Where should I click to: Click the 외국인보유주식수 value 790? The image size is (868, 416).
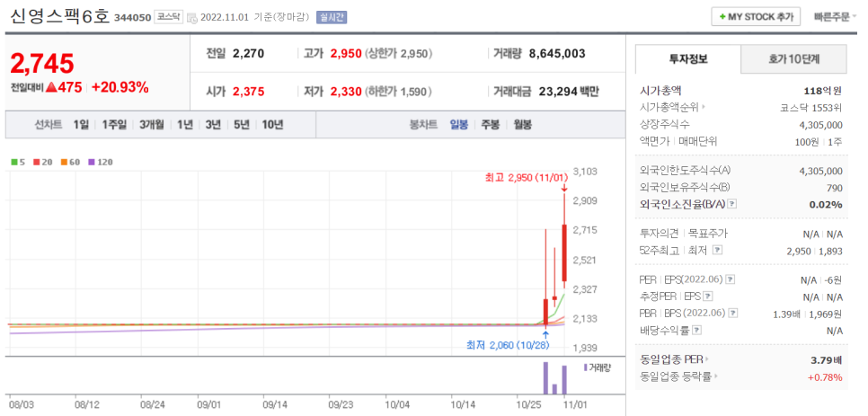[834, 188]
